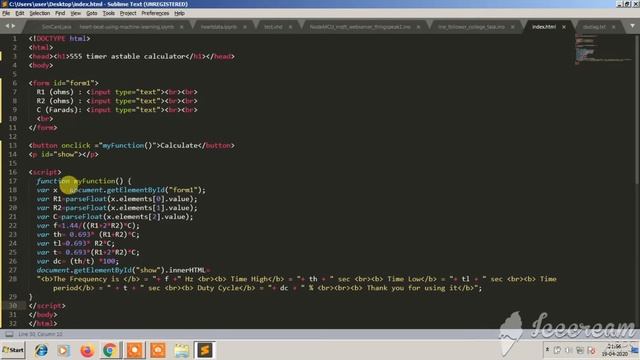
Task: Open the Project menu
Action: (x=128, y=13)
